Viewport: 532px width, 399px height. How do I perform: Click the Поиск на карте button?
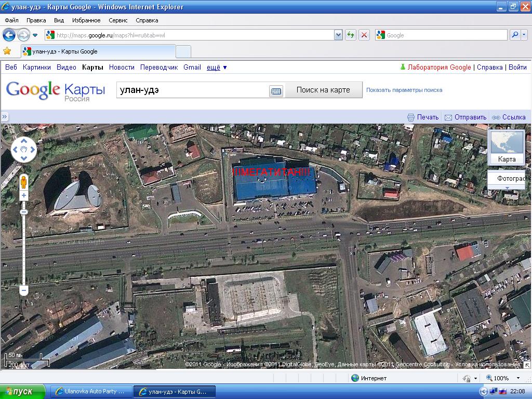tap(323, 90)
